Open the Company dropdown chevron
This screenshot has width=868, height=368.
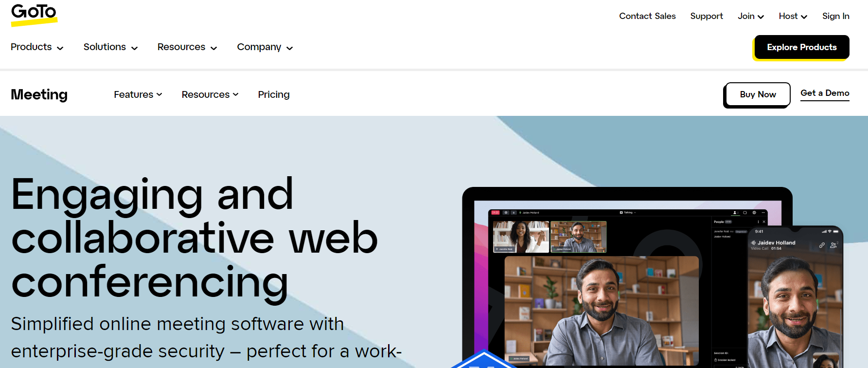[290, 48]
